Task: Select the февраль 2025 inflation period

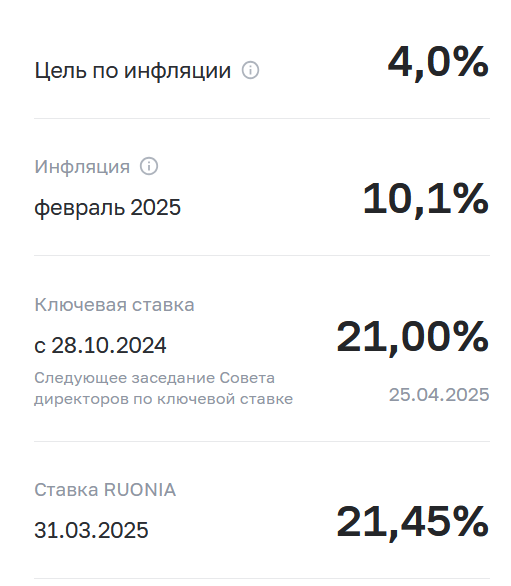Action: [x=108, y=207]
